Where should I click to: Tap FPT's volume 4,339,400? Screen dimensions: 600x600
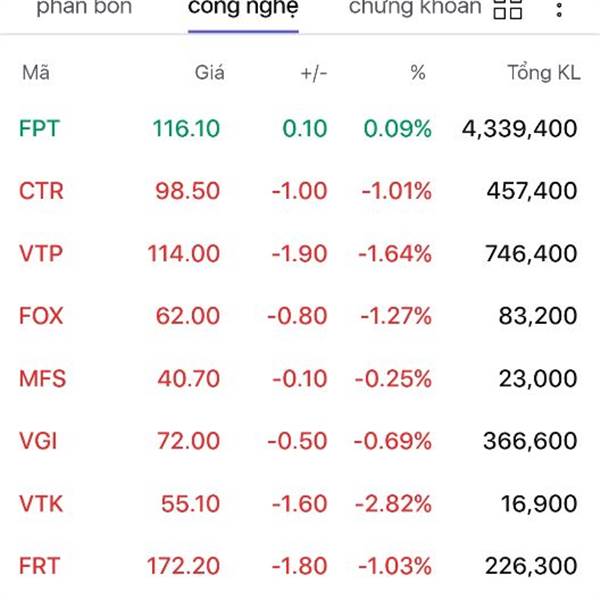point(520,129)
